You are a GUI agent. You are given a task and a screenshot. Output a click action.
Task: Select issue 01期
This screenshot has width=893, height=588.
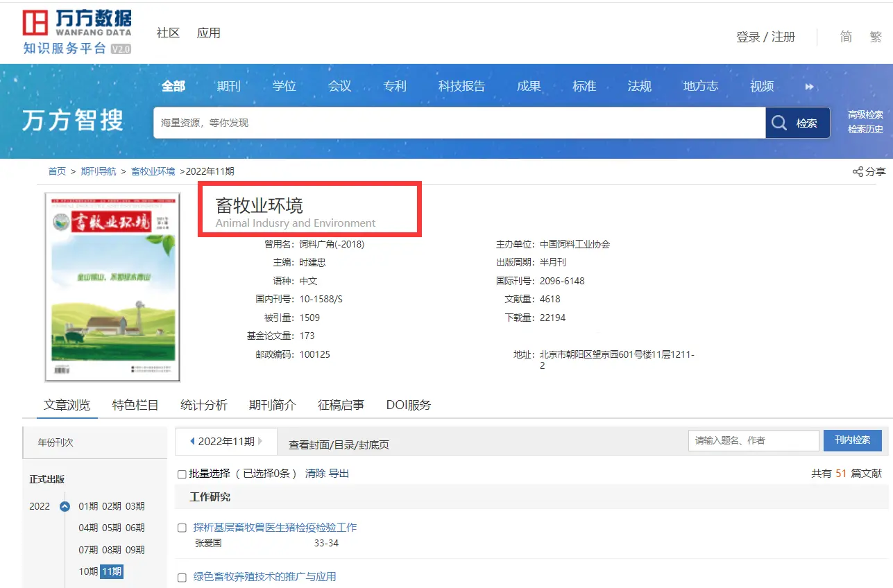(x=88, y=506)
